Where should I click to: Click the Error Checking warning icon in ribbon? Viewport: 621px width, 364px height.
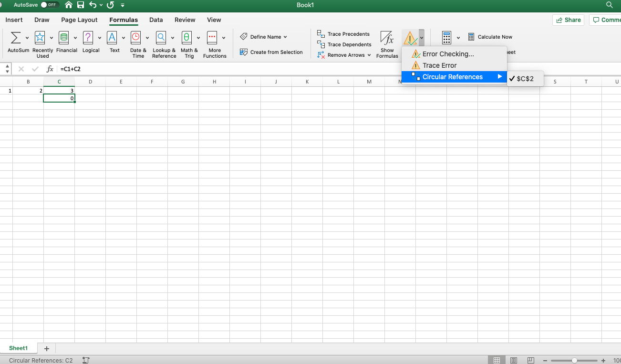410,38
